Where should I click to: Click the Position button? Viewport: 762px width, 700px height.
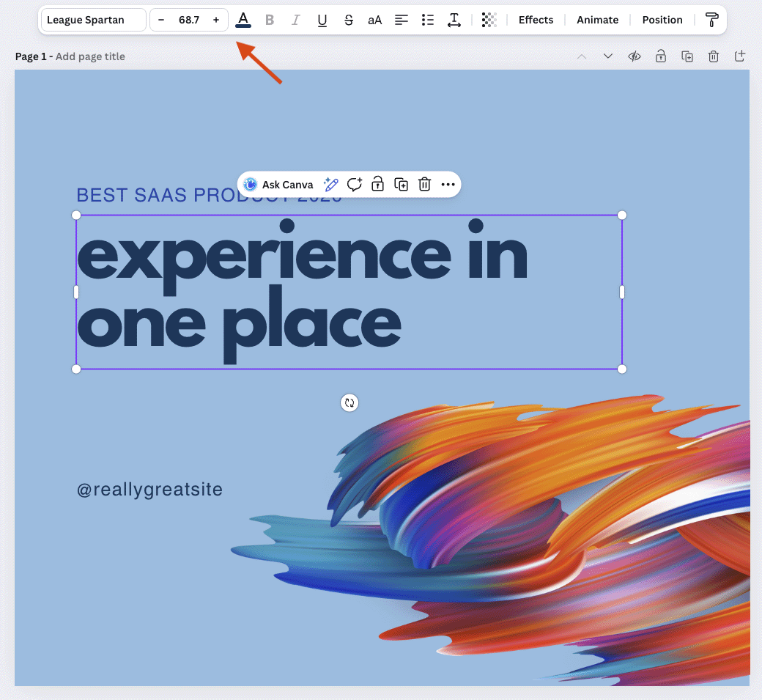[662, 20]
